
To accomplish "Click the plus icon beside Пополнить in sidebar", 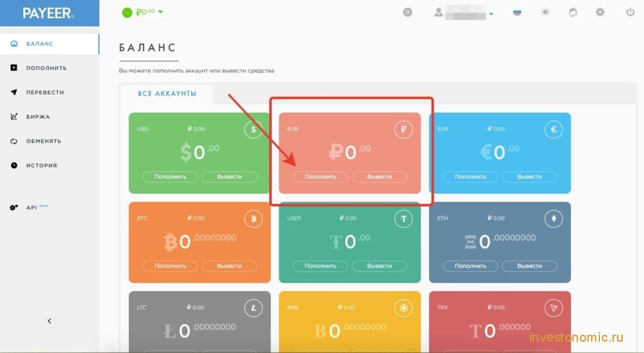I will pos(14,67).
